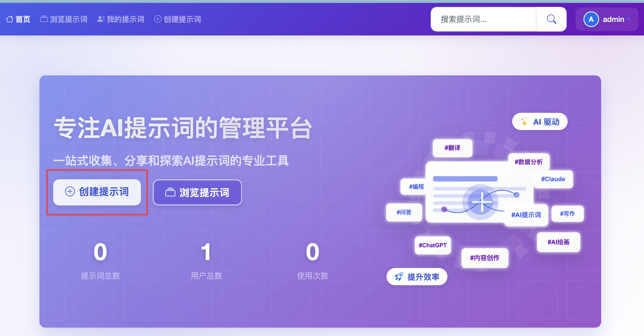Click the magnifier search button

[x=552, y=19]
